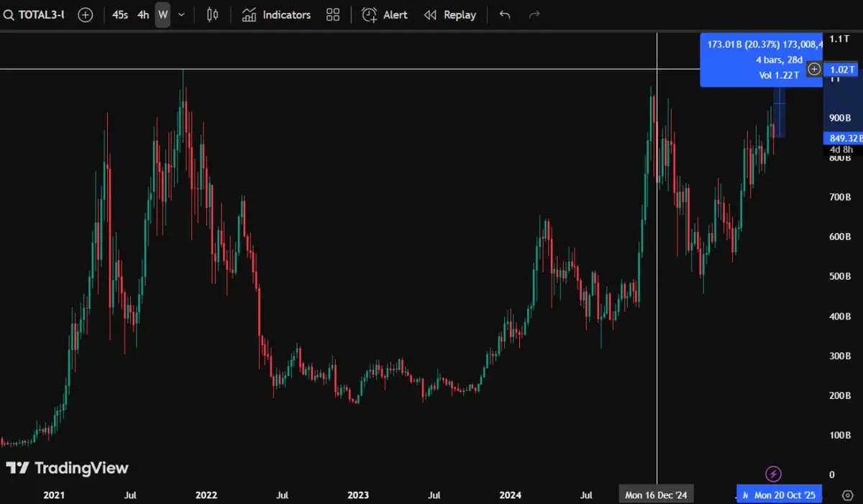
Task: Open the indicator templates grid icon
Action: pyautogui.click(x=332, y=14)
